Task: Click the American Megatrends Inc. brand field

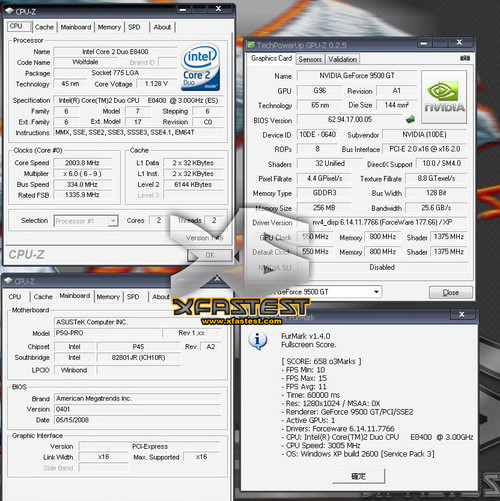Action: pyautogui.click(x=138, y=399)
